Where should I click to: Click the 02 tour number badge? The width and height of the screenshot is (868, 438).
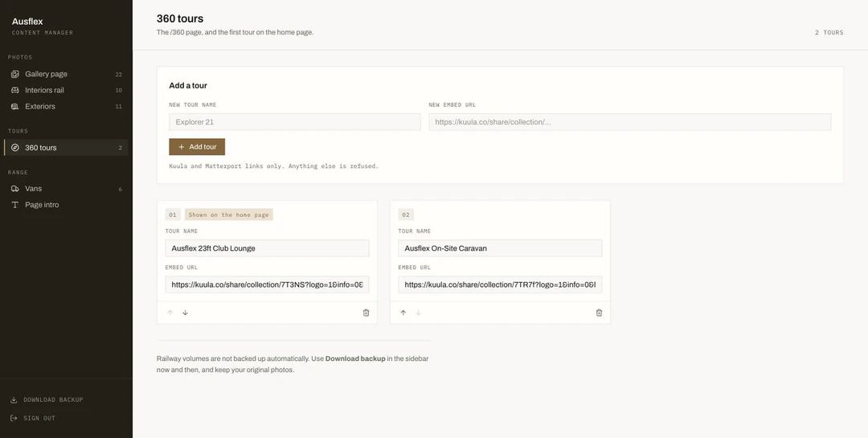406,215
